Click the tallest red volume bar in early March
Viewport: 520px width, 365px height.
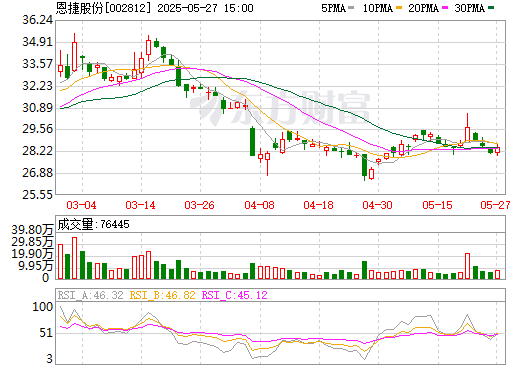(75, 258)
